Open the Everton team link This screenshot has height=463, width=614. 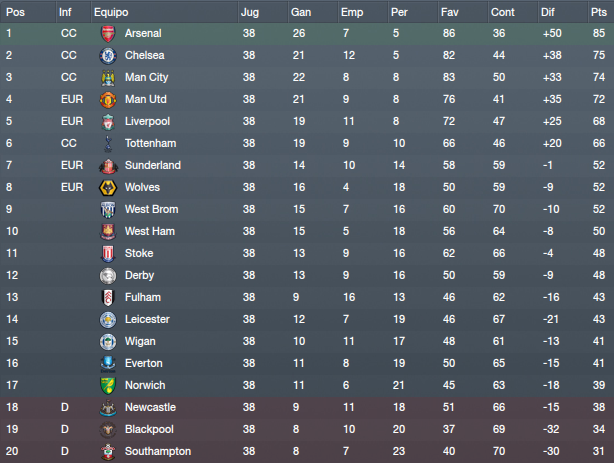144,364
